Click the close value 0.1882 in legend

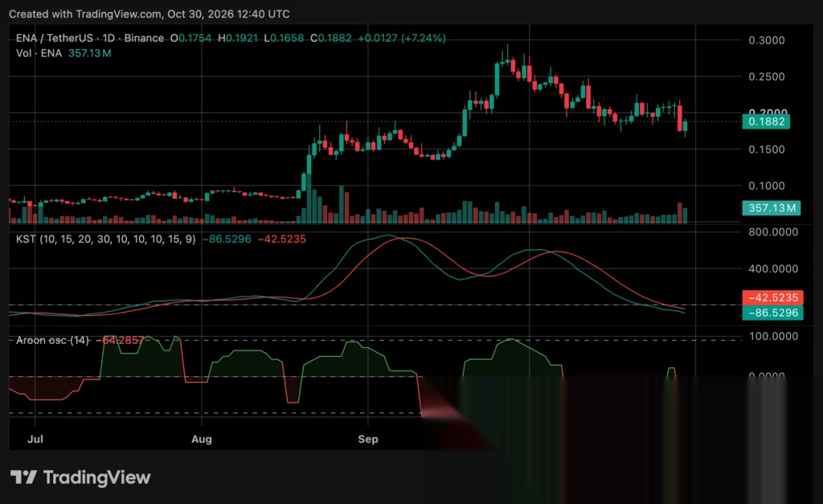334,39
